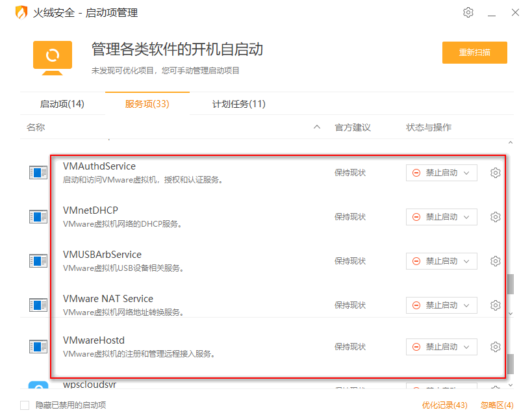The image size is (532, 419).
Task: Toggle sort arrow in the 名称 column header
Action: (317, 127)
